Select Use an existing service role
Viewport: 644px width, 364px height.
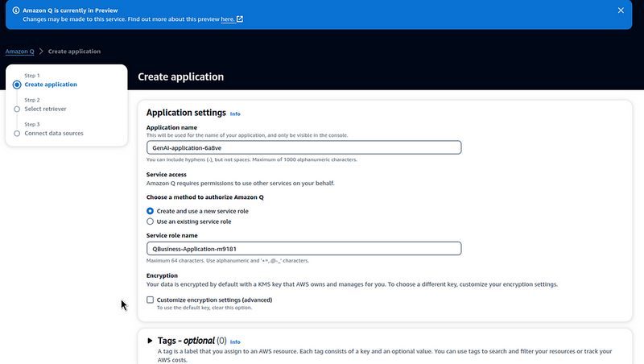tap(150, 221)
